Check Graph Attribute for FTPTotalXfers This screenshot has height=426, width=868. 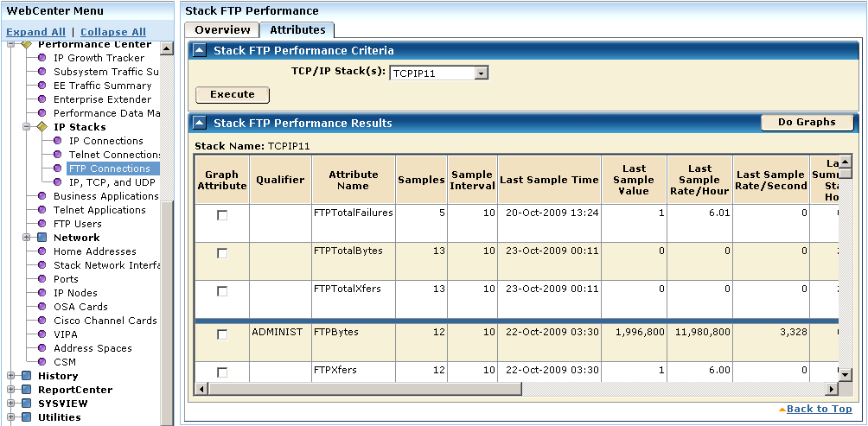(222, 291)
